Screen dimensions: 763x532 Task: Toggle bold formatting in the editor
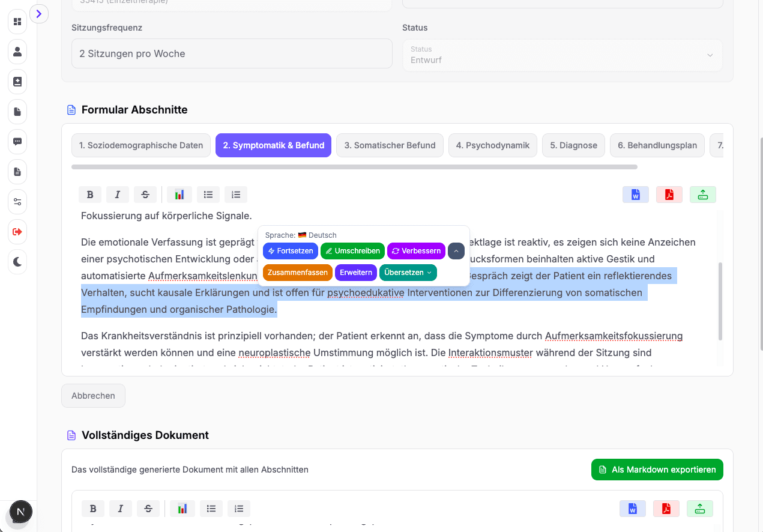pyautogui.click(x=90, y=194)
